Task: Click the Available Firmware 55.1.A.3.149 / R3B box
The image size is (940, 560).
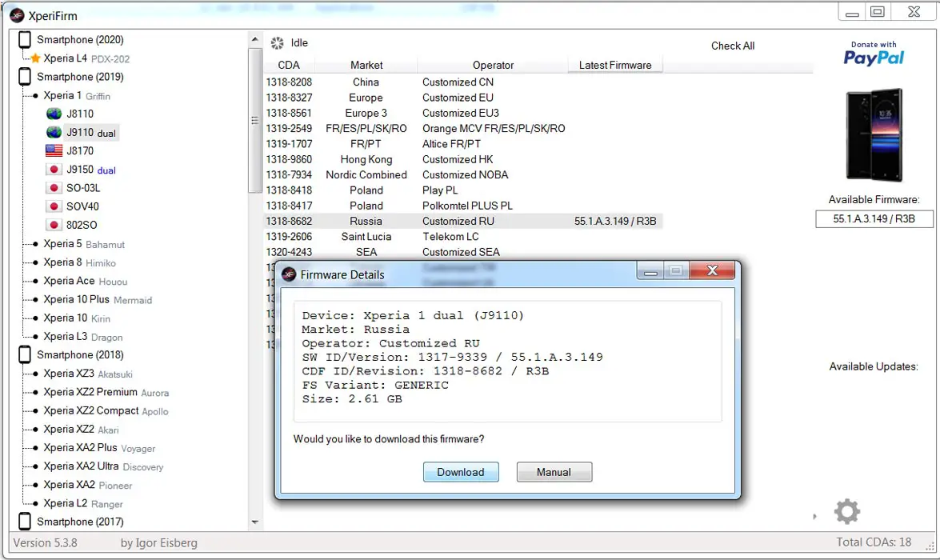Action: (874, 219)
